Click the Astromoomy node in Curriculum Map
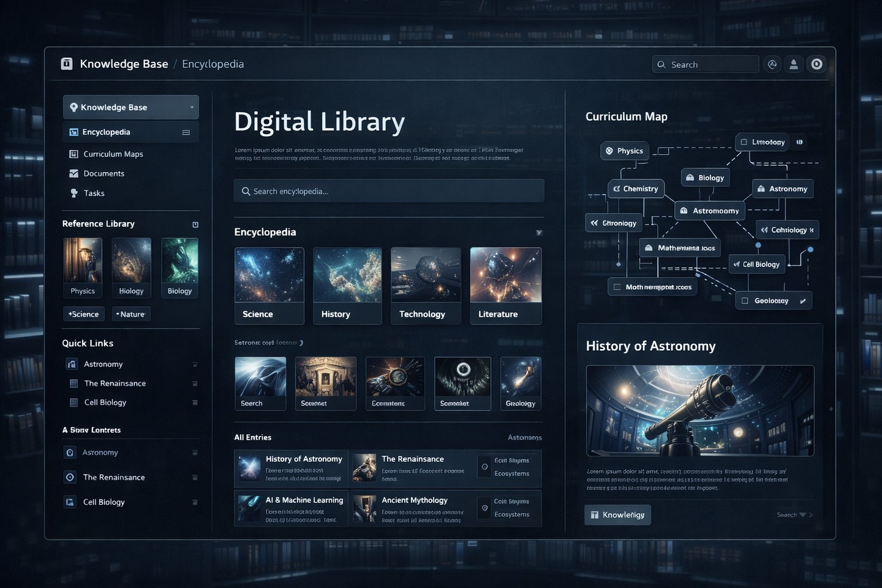This screenshot has width=882, height=588. pyautogui.click(x=710, y=211)
